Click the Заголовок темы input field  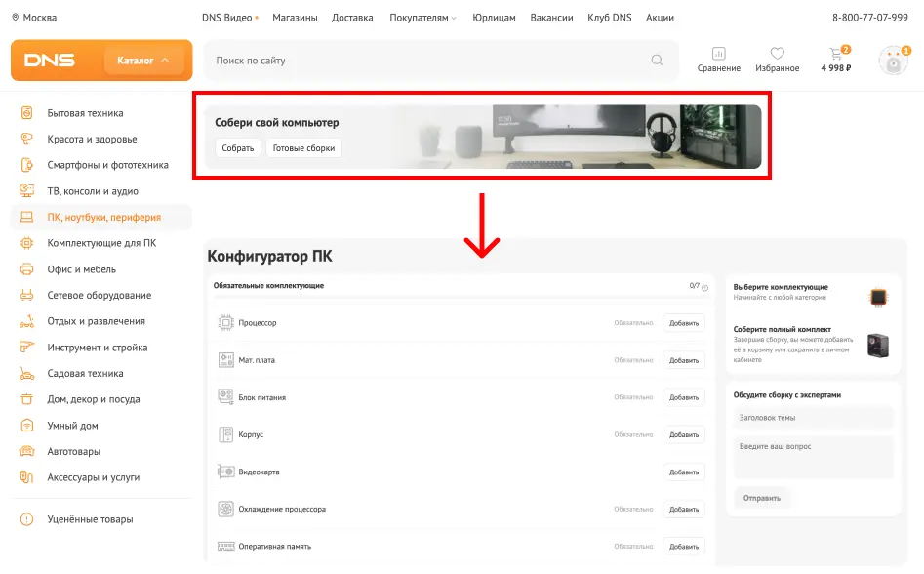813,418
